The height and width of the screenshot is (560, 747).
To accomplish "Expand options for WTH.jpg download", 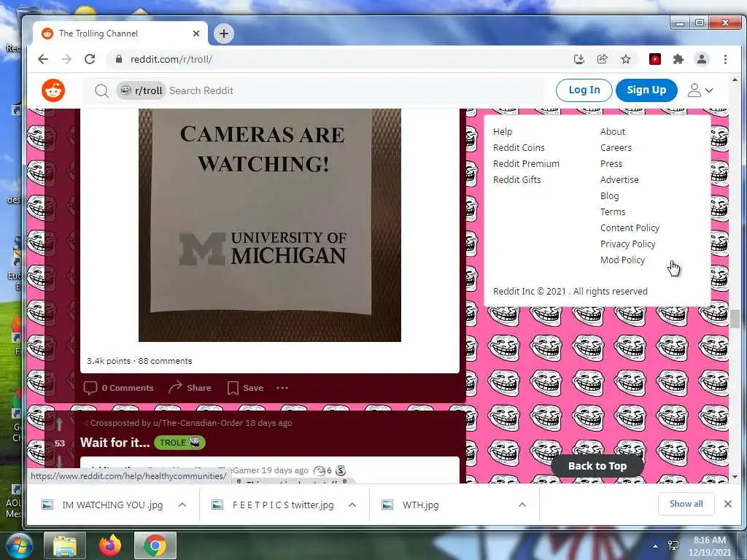I will tap(522, 505).
